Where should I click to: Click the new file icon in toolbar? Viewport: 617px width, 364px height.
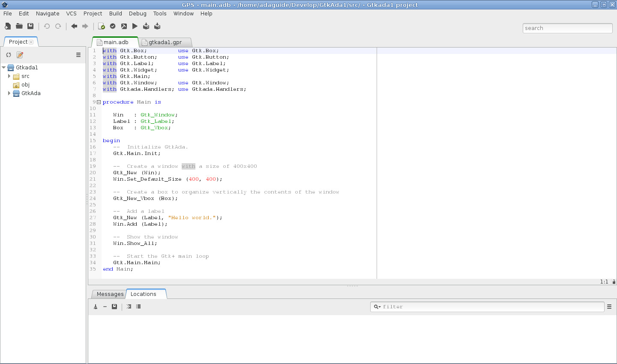pyautogui.click(x=8, y=27)
